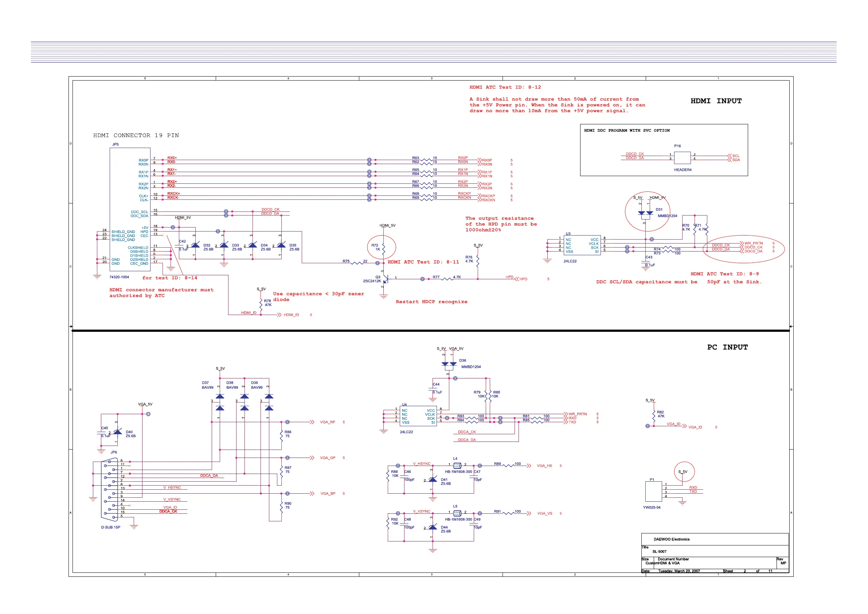Select the 'SL-500T' title text
868x614 pixels.
660,552
